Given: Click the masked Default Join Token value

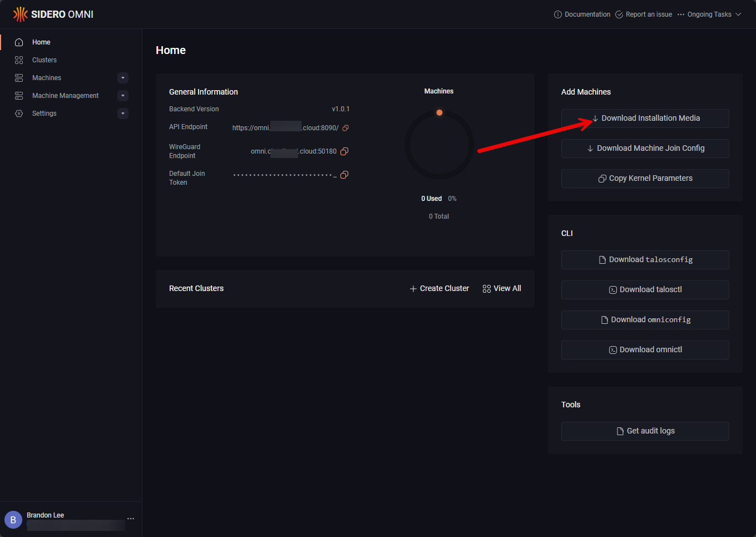Looking at the screenshot, I should [x=285, y=175].
